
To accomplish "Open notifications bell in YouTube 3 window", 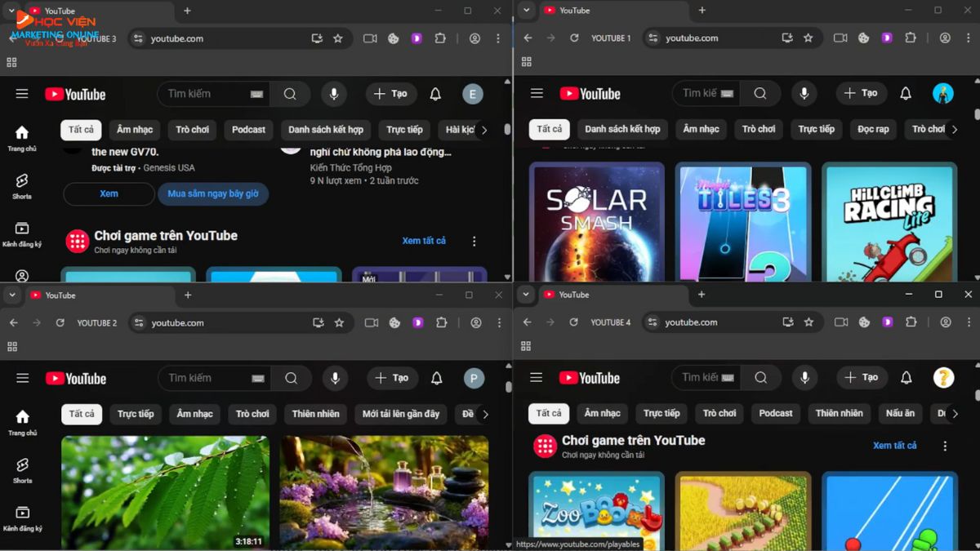I will pos(435,94).
